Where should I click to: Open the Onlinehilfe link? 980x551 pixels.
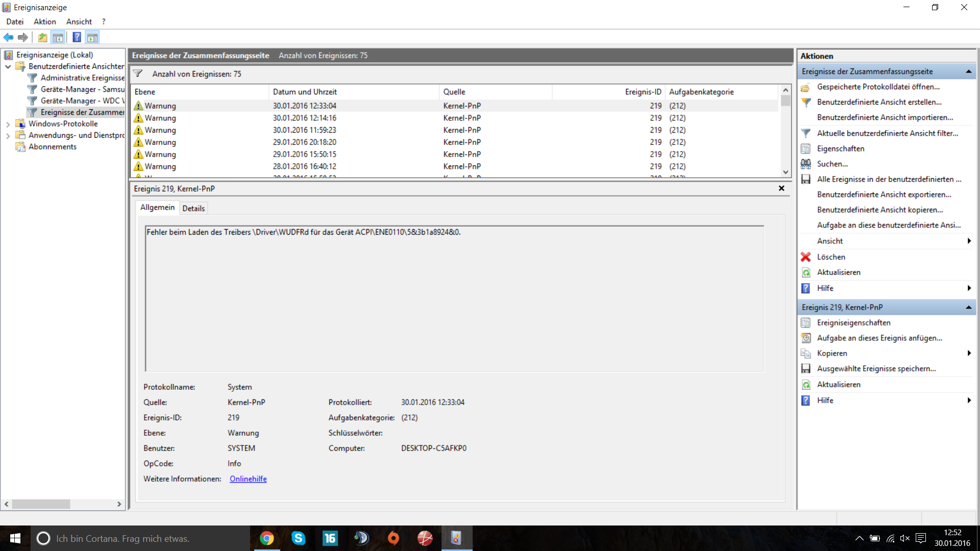[248, 479]
